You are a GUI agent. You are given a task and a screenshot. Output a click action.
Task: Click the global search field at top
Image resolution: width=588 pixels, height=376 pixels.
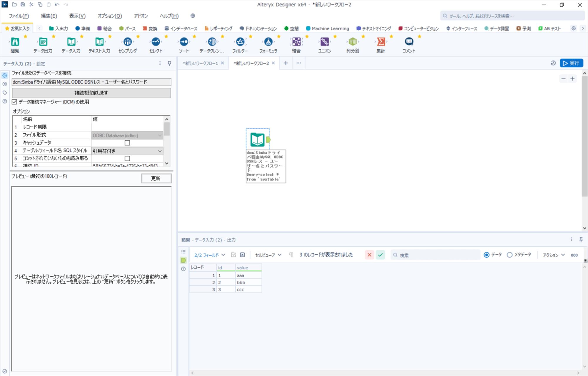point(512,16)
